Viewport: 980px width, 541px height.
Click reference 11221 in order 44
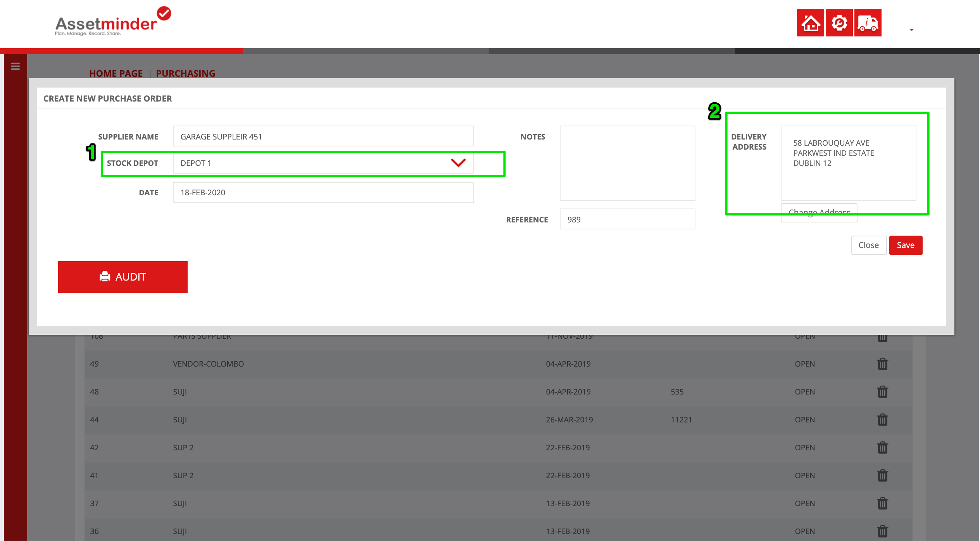[681, 420]
